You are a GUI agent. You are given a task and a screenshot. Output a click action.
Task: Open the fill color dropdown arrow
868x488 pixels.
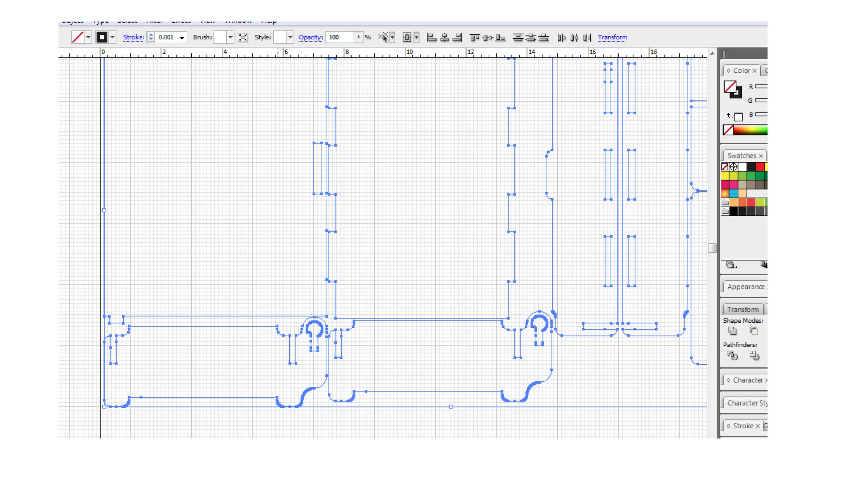[x=88, y=37]
